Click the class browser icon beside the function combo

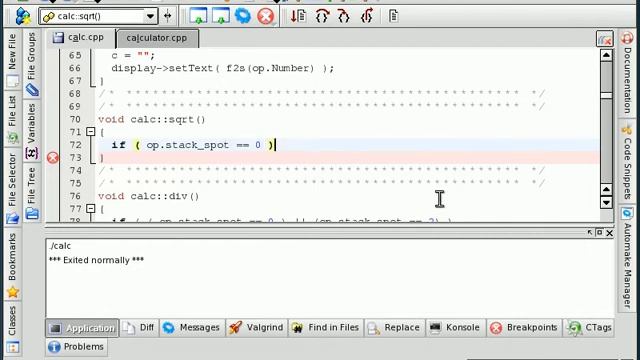click(23, 16)
